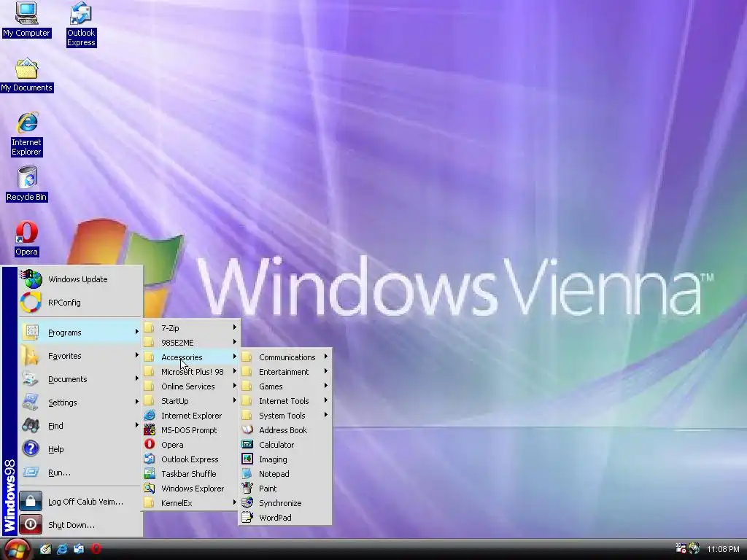Launch Outlook Express from Programs menu
The width and height of the screenshot is (747, 560).
pyautogui.click(x=190, y=459)
